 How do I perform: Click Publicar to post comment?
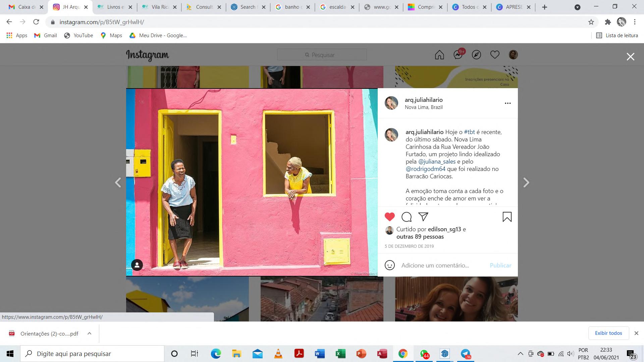tap(500, 265)
